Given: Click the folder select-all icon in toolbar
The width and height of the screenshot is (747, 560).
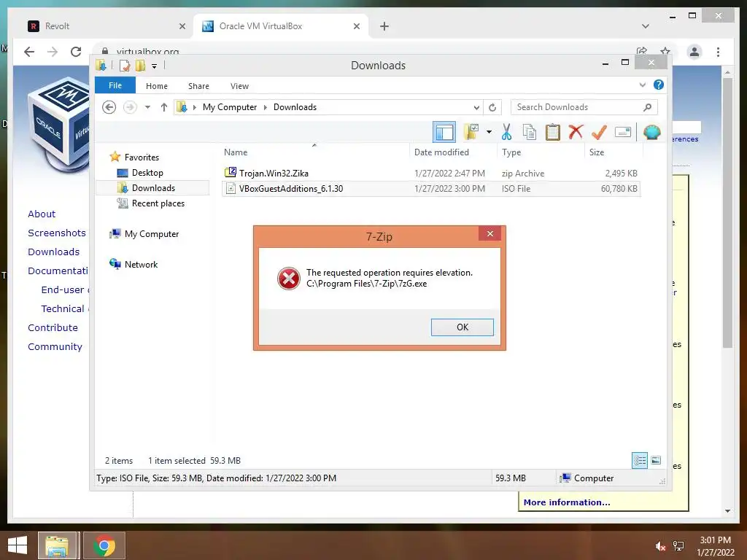Looking at the screenshot, I should point(471,132).
